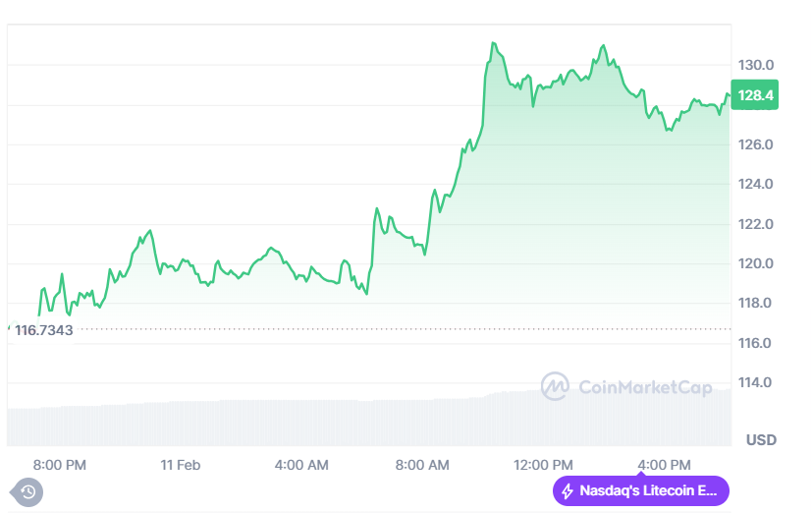812x513 pixels.
Task: Click the CoinMarketCap watermark text
Action: [644, 388]
